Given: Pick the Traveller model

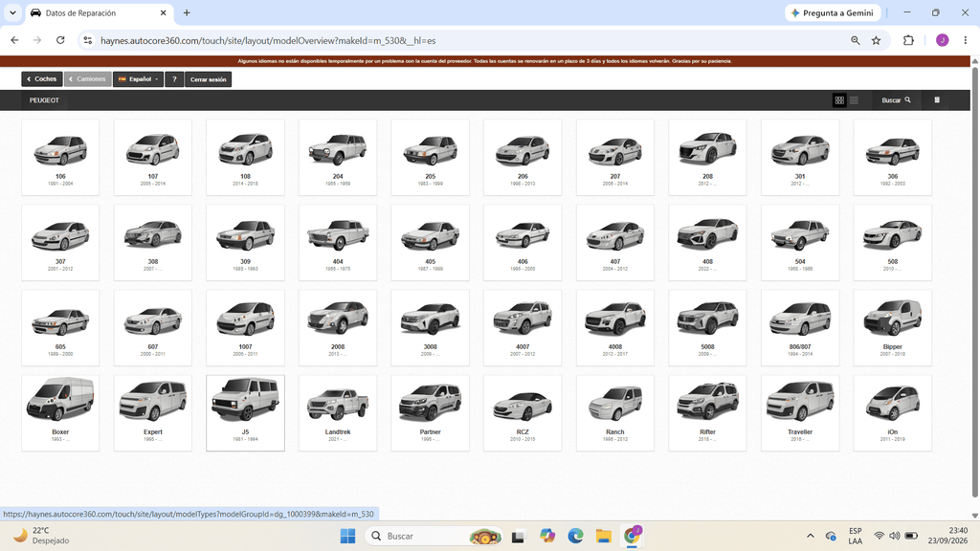Looking at the screenshot, I should click(x=800, y=413).
